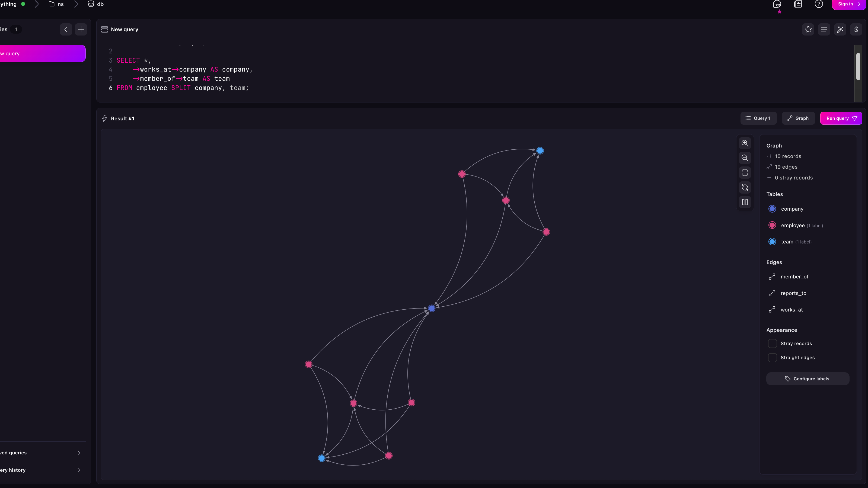868x488 pixels.
Task: Fit graph to viewport icon
Action: tap(745, 173)
